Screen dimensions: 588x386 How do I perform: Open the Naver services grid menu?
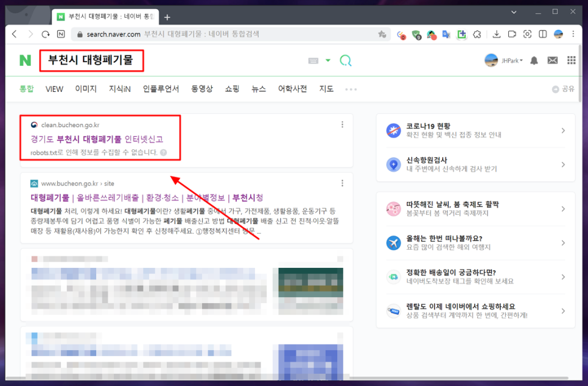[x=571, y=60]
